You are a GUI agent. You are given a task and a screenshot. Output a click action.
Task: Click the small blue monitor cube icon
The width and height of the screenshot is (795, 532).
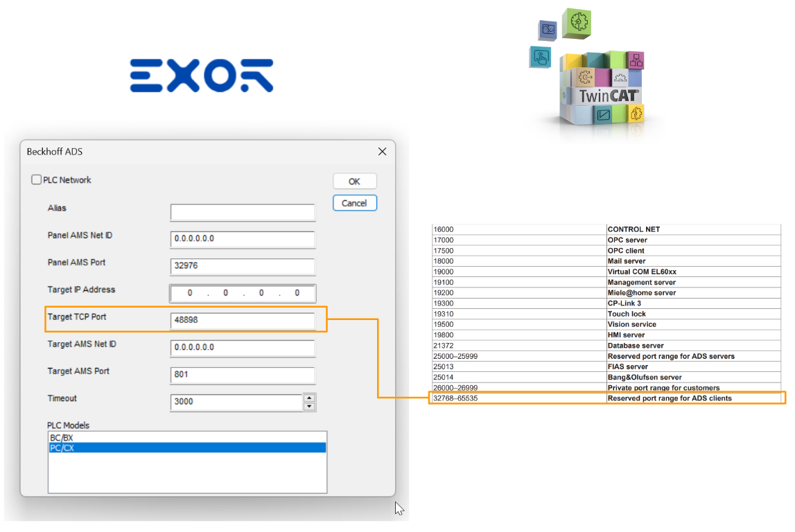click(548, 29)
